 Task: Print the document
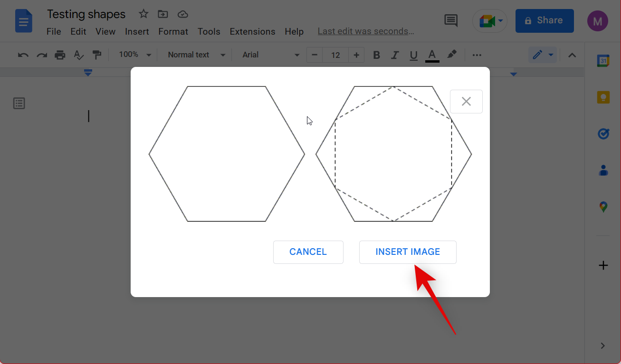[60, 55]
